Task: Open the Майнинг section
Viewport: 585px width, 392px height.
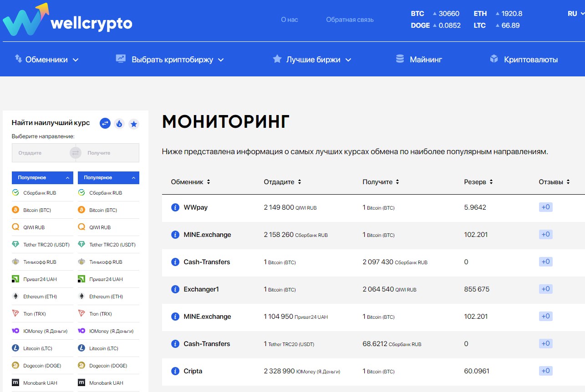Action: pos(419,60)
